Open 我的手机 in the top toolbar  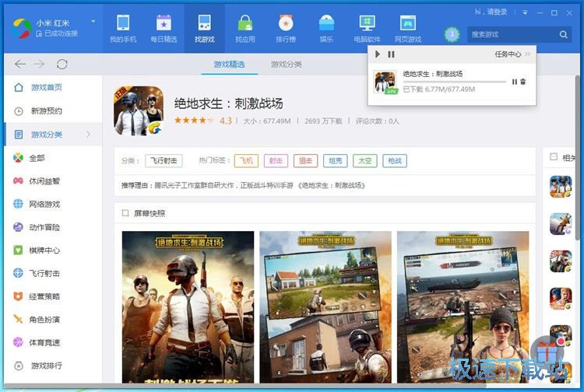pyautogui.click(x=123, y=29)
